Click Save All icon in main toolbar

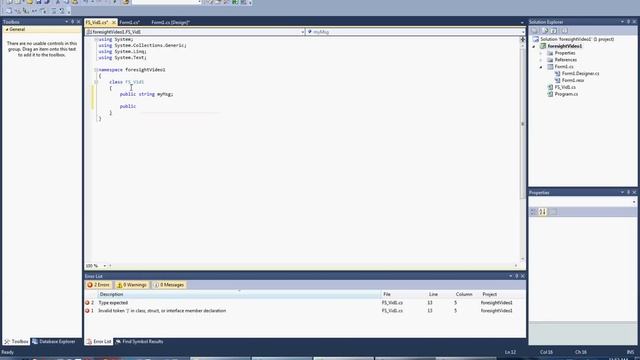coord(47,2)
